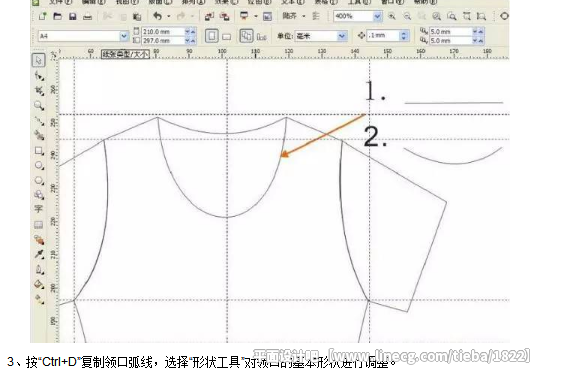Select the Text tool
Screen dimensions: 571x375
tap(39, 209)
